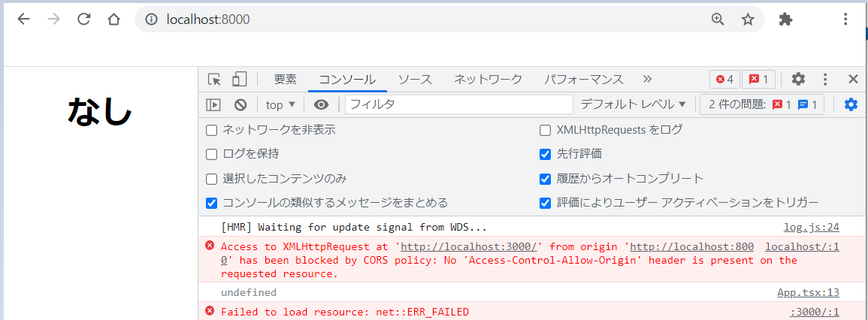Viewport: 868px width, 320px height.
Task: Clear the console output
Action: point(240,104)
